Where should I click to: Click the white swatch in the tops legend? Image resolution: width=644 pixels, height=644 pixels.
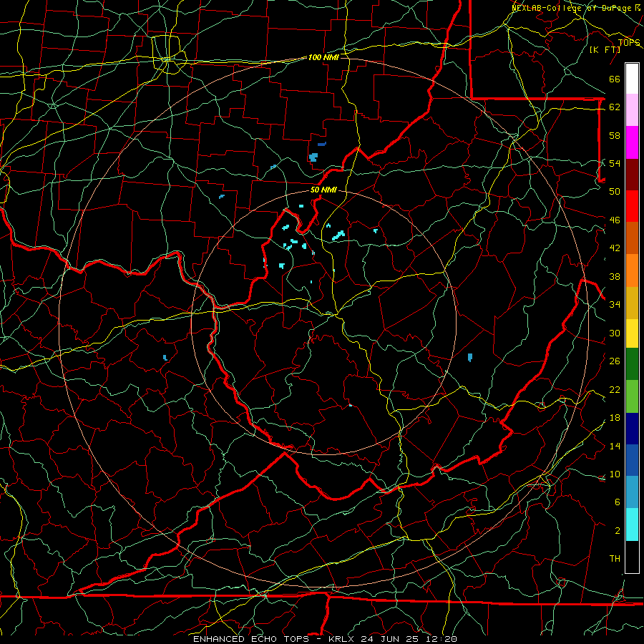pos(632,79)
